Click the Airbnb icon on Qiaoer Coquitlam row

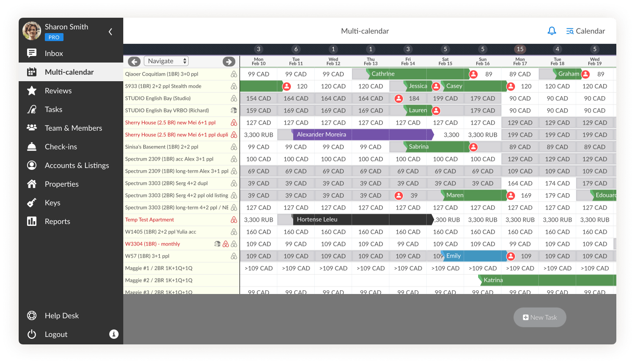point(234,74)
